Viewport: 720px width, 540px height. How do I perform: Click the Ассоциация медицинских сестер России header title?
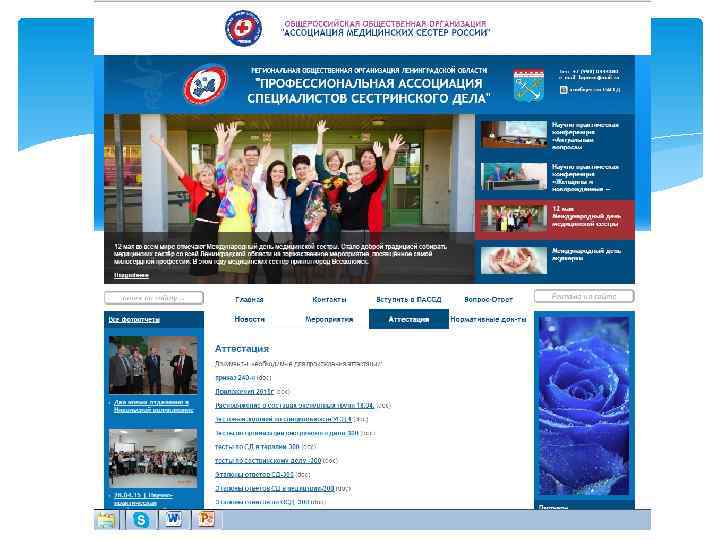tap(385, 28)
